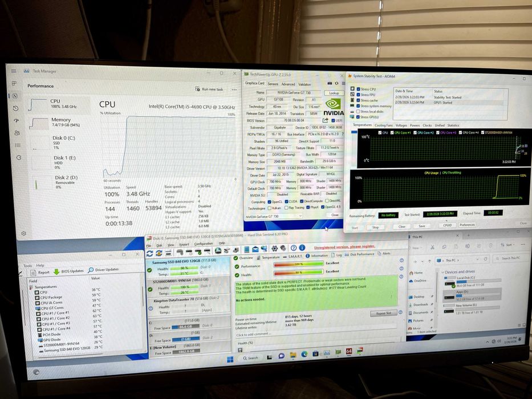This screenshot has height=399, width=532.
Task: Click the Health 98% bar in overview
Action: click(298, 273)
